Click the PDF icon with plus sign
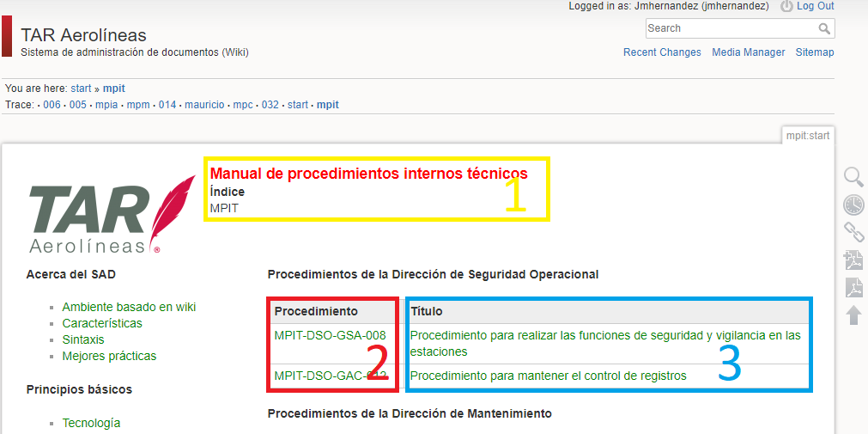 point(853,260)
